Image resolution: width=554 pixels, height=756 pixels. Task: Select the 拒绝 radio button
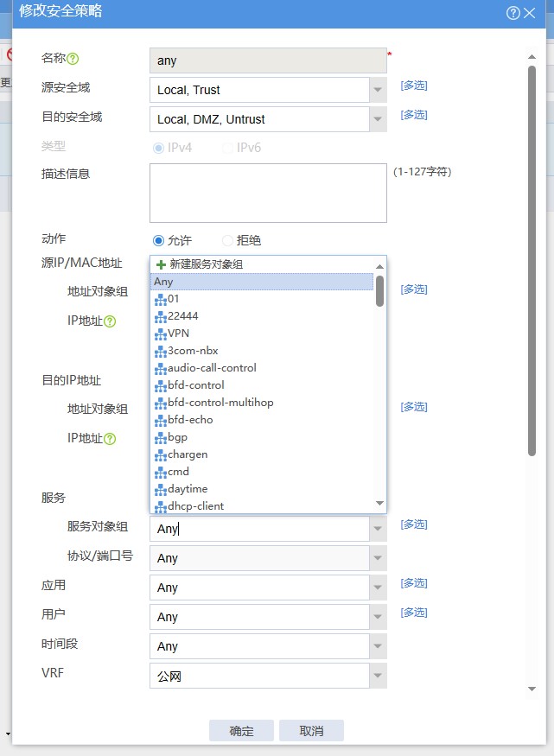(228, 241)
